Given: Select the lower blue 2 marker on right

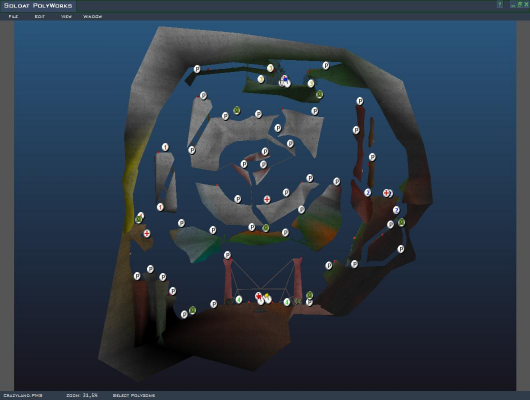Looking at the screenshot, I should (396, 210).
